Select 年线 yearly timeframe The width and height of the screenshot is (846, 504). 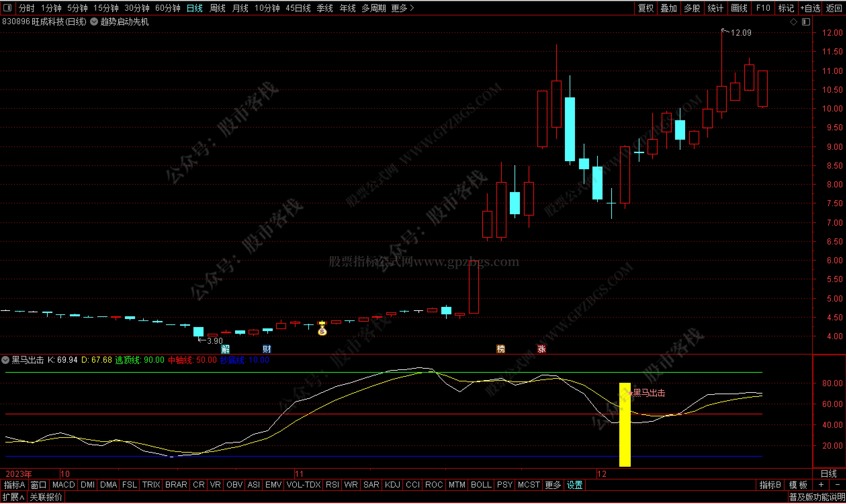click(347, 8)
